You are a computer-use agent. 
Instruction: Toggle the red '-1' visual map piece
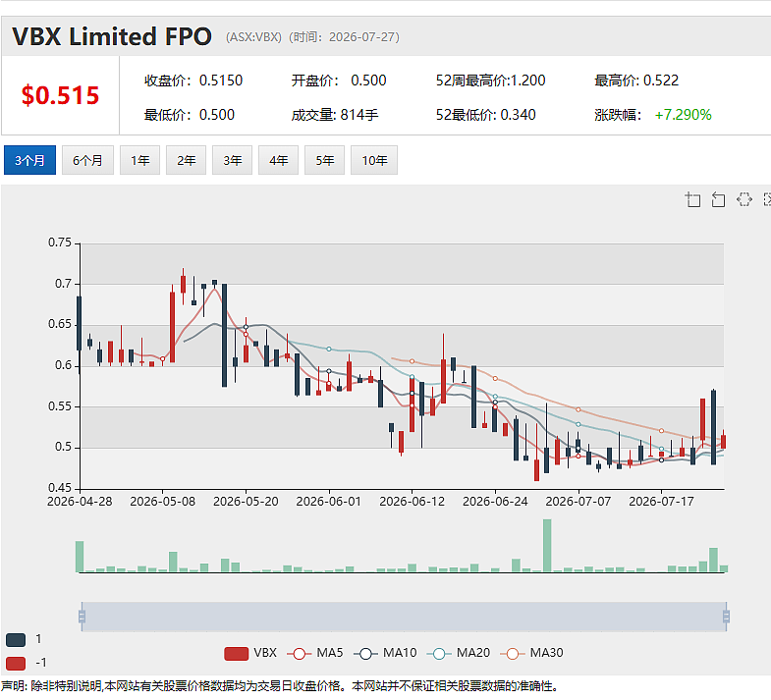pos(16,663)
